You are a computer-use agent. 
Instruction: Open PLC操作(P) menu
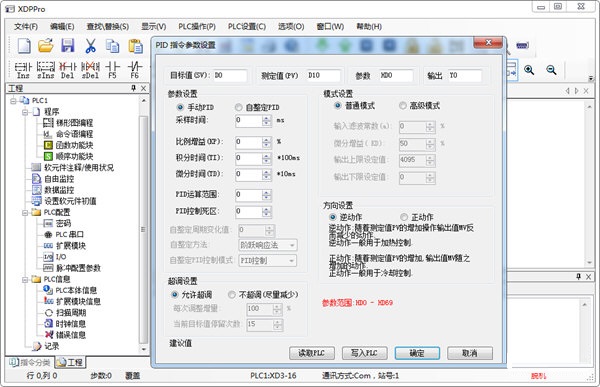[x=197, y=26]
